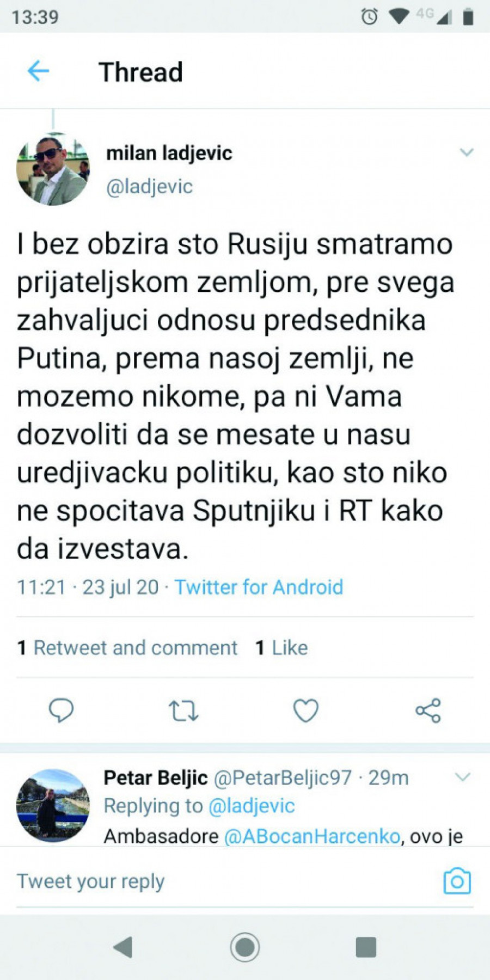The width and height of the screenshot is (490, 980).
Task: Open camera icon in reply bar
Action: 457,881
